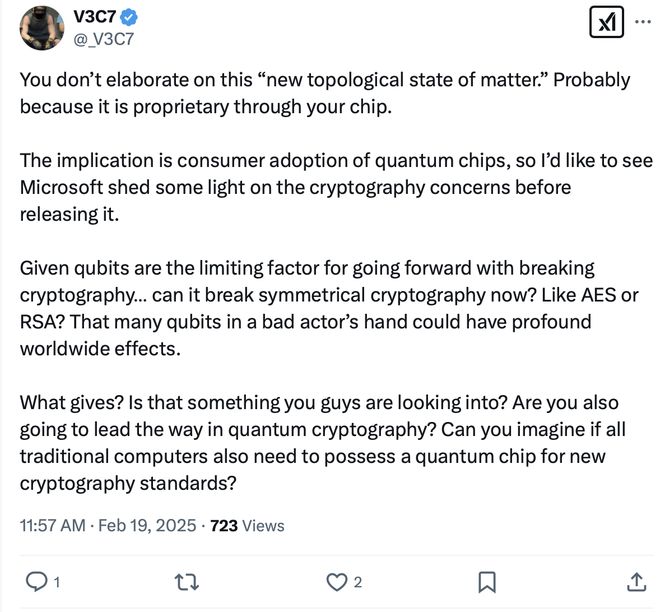Click the Grok xI icon
This screenshot has width=660, height=612.
point(606,22)
